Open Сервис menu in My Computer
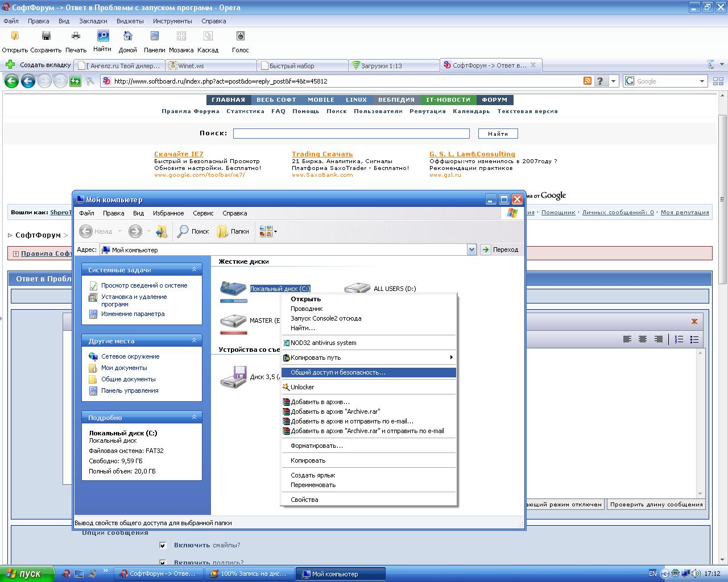Viewport: 728px width, 582px height. tap(203, 213)
